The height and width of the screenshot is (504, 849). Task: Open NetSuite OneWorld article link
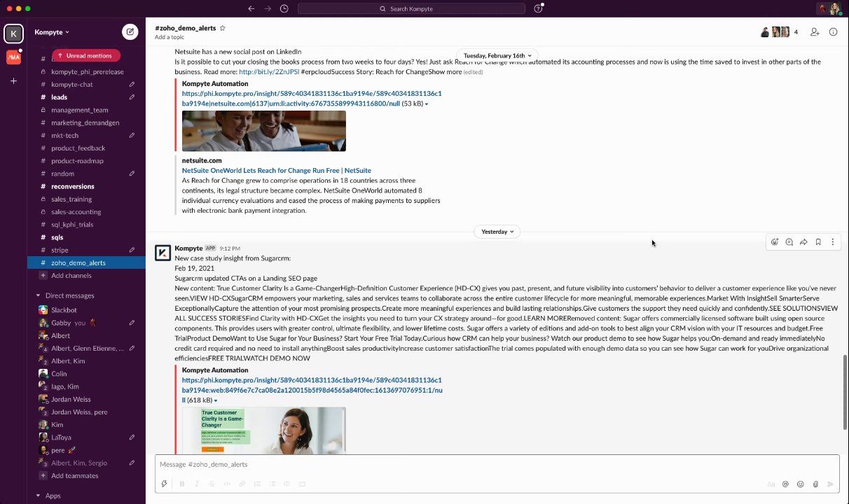[277, 170]
